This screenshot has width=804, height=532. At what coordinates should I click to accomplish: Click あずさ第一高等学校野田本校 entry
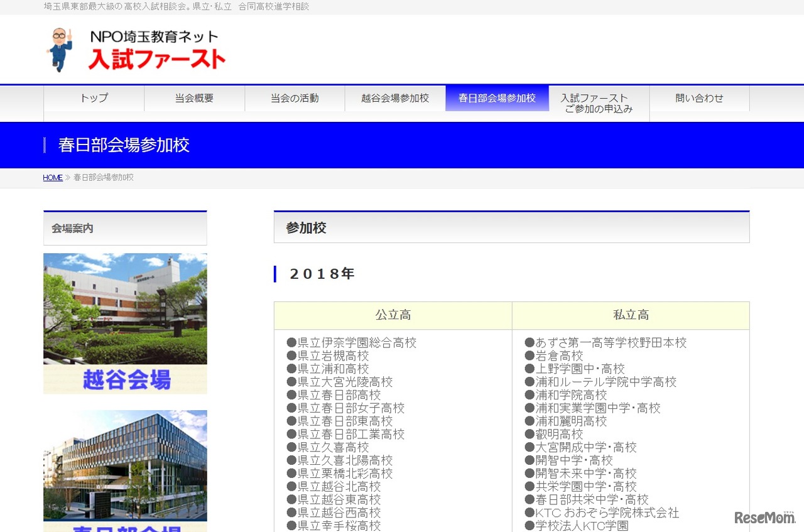[x=606, y=343]
